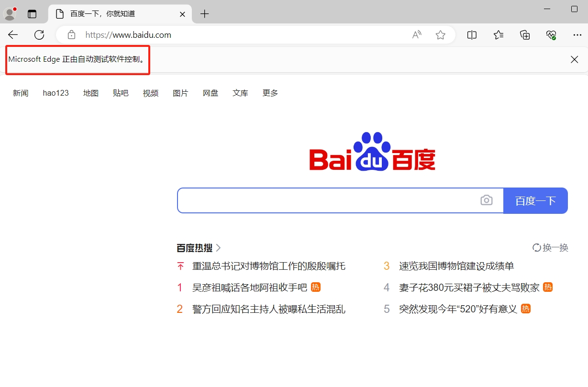This screenshot has width=588, height=387.
Task: Refresh the Baidu page
Action: click(39, 35)
